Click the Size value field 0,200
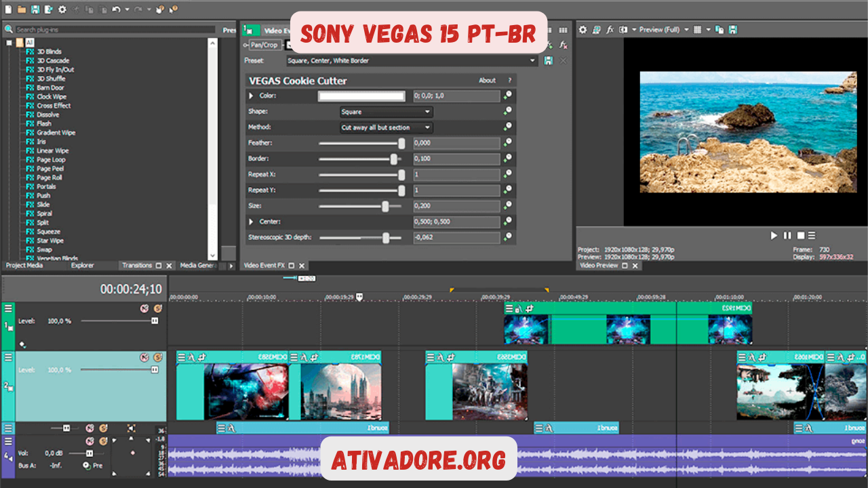The width and height of the screenshot is (868, 488). pos(456,206)
